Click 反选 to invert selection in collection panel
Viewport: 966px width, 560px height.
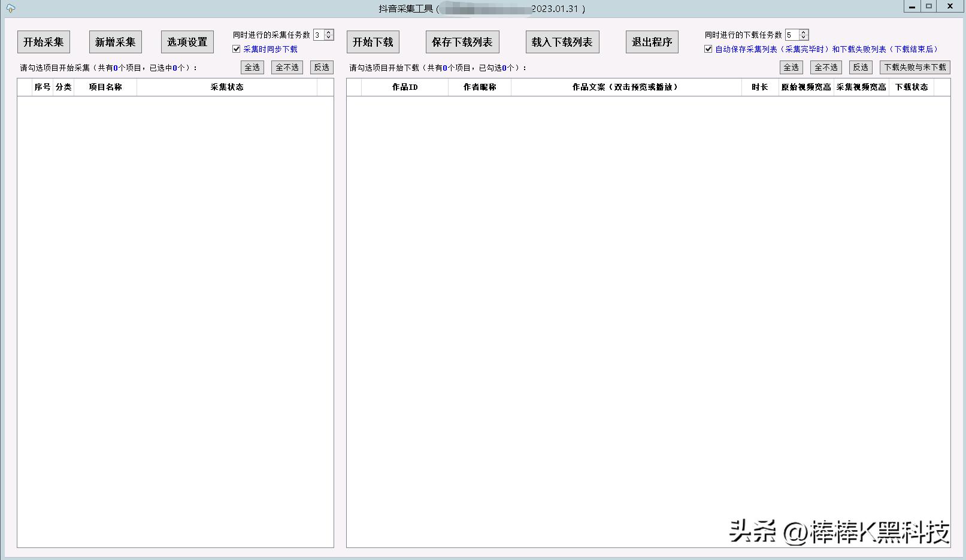(x=321, y=67)
